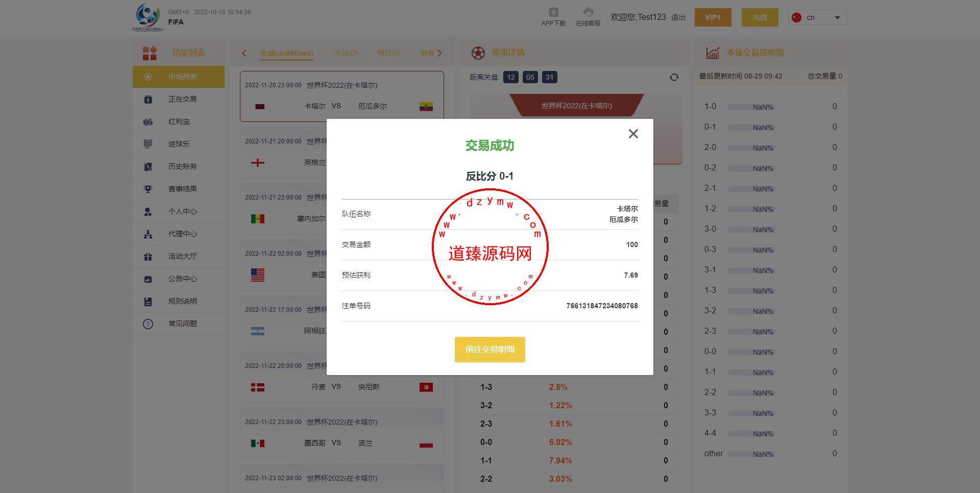This screenshot has width=980, height=493.
Task: Click the 2-2 score row at 3.03%
Action: click(574, 479)
